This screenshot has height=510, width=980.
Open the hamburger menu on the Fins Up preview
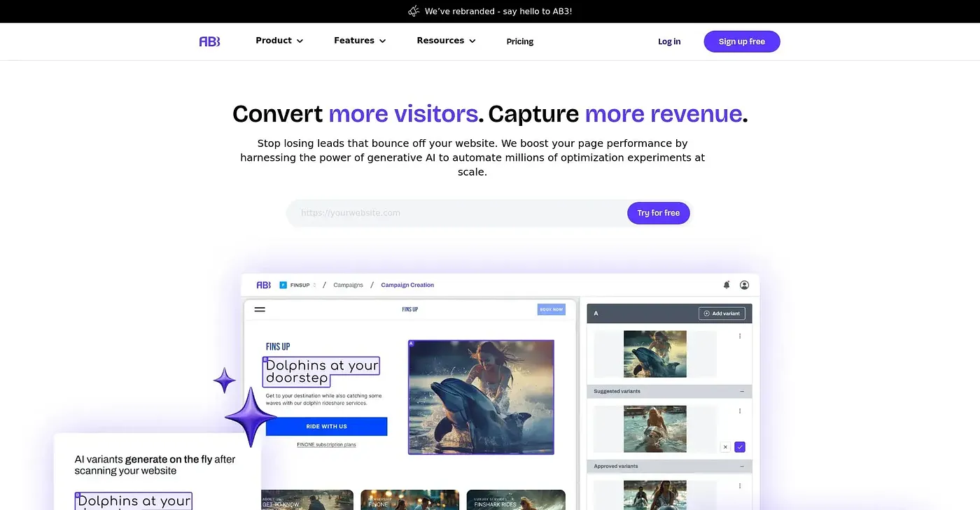point(260,309)
